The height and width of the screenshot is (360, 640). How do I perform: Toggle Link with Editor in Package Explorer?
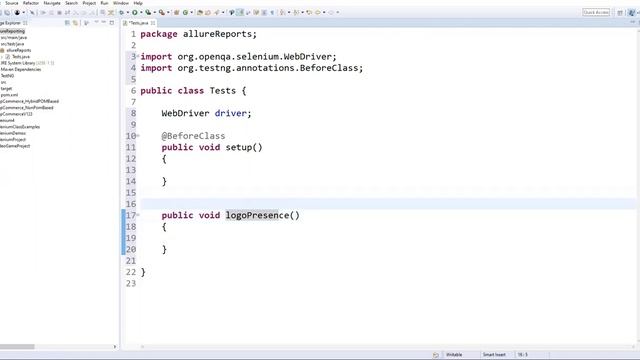[x=75, y=23]
